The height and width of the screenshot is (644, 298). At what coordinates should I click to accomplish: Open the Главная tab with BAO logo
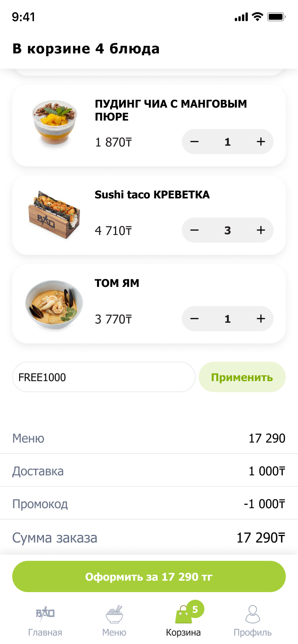[45, 621]
